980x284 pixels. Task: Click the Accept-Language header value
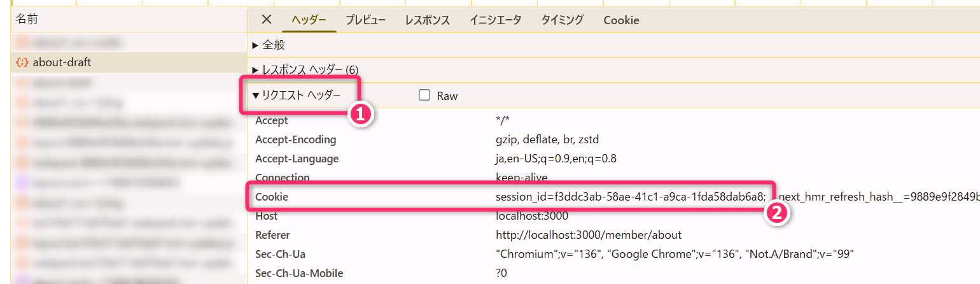click(556, 159)
